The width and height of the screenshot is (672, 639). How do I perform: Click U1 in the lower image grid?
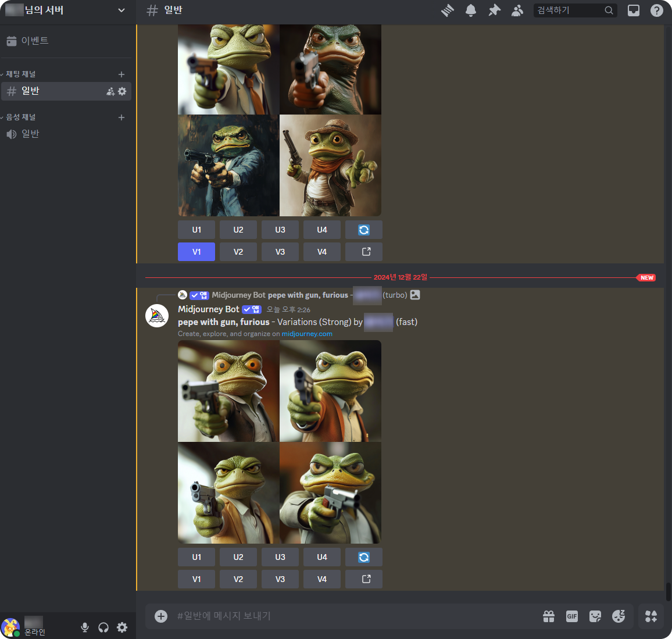[196, 557]
